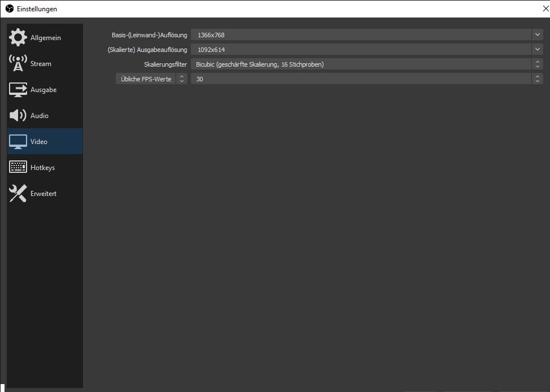This screenshot has width=550, height=392.
Task: Open the Skalierungsfilter Bicubic dropdown
Action: (x=361, y=64)
